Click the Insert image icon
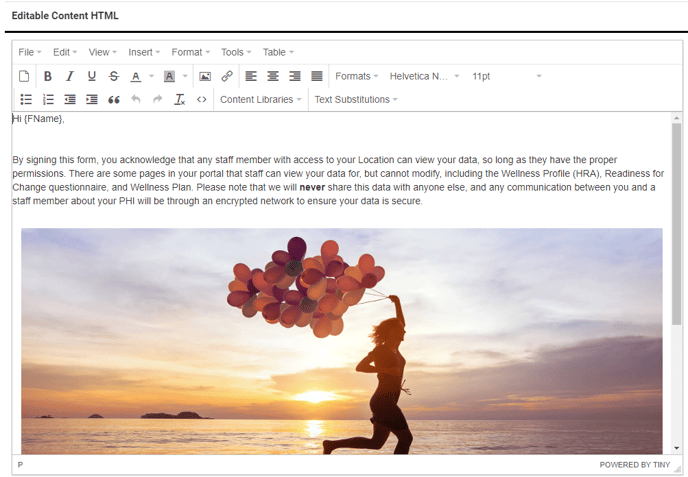Screen dimensions: 688x477 (205, 76)
